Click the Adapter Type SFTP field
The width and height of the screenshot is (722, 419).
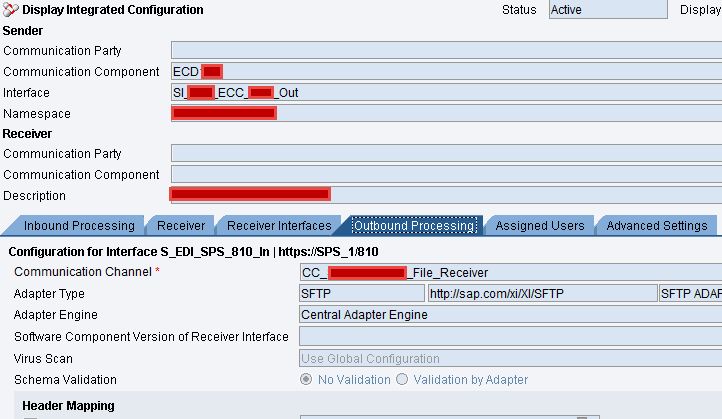tap(362, 293)
